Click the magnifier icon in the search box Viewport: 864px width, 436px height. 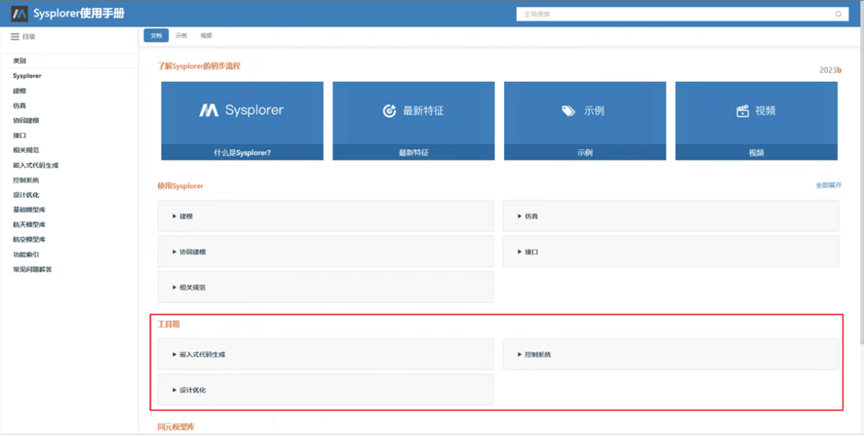click(x=838, y=14)
